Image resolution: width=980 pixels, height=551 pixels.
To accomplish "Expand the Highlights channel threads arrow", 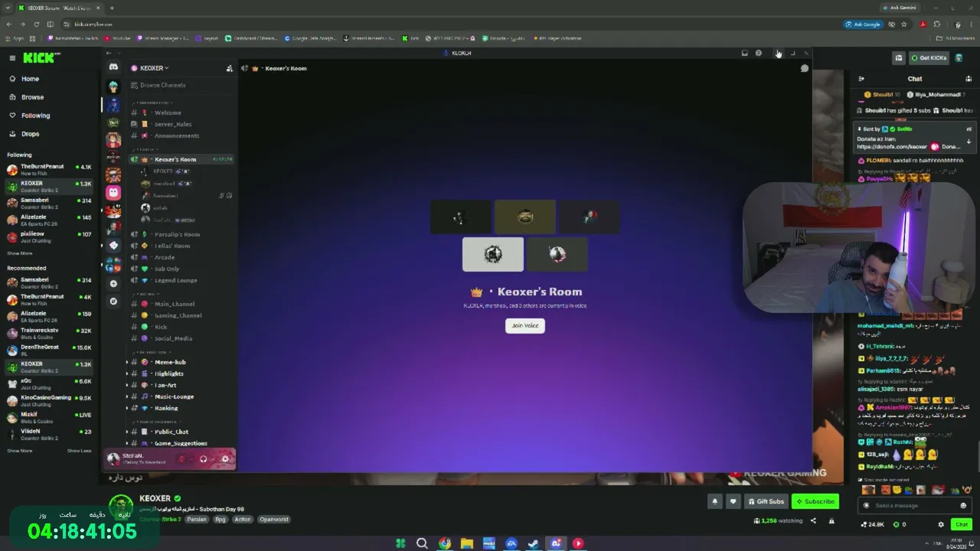I will click(x=127, y=373).
